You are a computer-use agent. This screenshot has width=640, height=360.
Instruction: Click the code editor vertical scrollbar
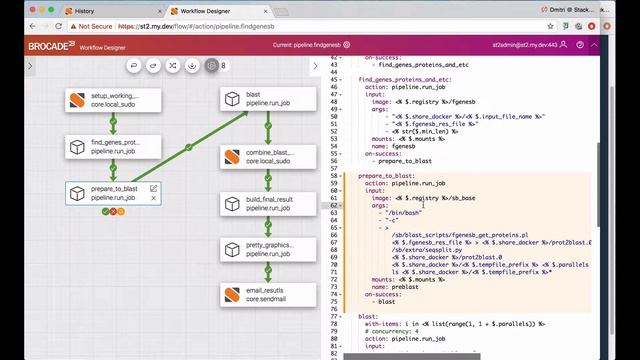pyautogui.click(x=598, y=185)
